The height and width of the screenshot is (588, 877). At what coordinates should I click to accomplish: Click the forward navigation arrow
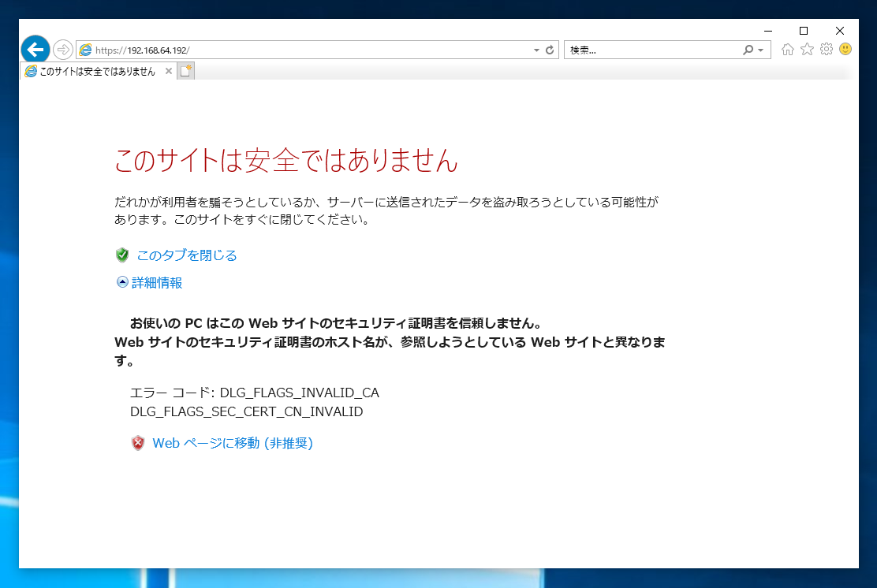[x=63, y=50]
